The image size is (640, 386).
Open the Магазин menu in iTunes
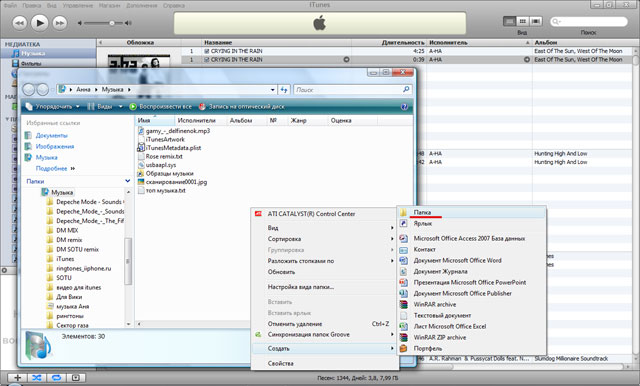(109, 5)
